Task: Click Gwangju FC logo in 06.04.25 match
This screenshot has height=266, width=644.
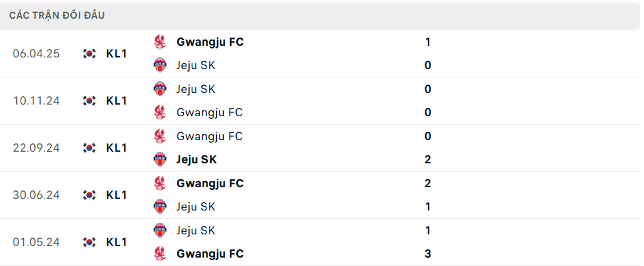Action: [x=160, y=42]
